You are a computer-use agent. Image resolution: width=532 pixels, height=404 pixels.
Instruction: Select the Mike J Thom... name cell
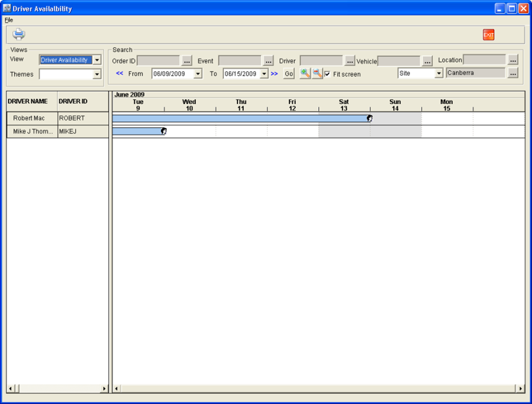coord(32,132)
